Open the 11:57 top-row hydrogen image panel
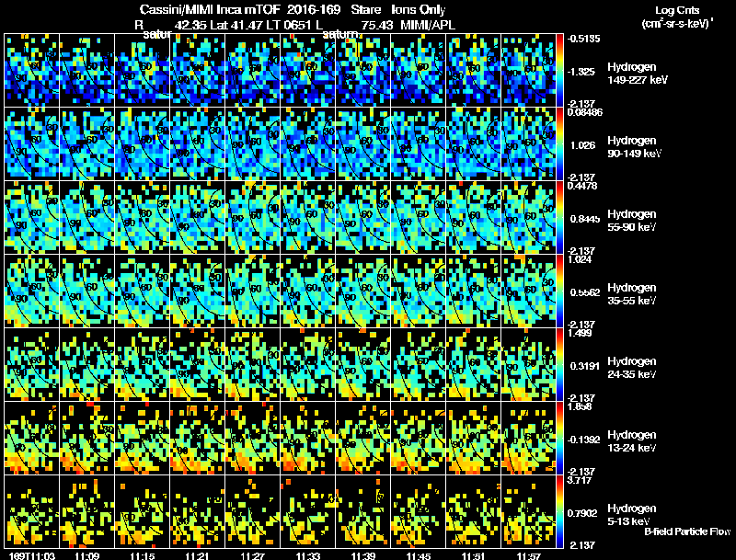The height and width of the screenshot is (560, 736). [x=528, y=71]
